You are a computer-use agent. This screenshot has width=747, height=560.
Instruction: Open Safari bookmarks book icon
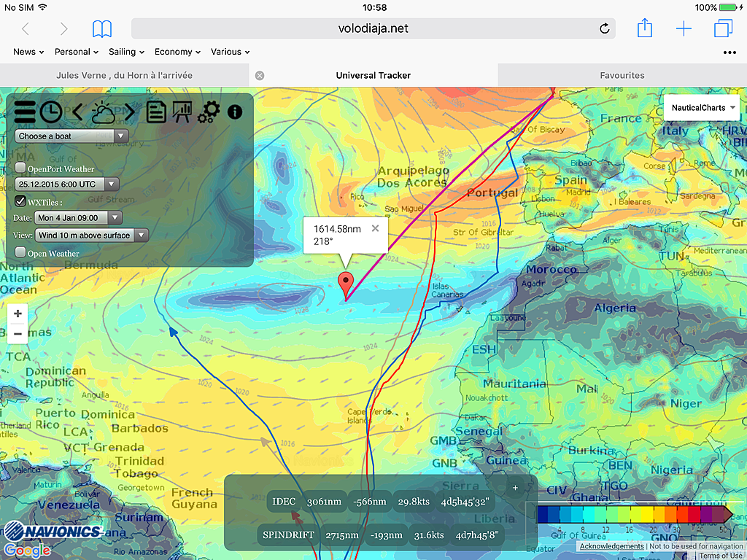point(102,29)
